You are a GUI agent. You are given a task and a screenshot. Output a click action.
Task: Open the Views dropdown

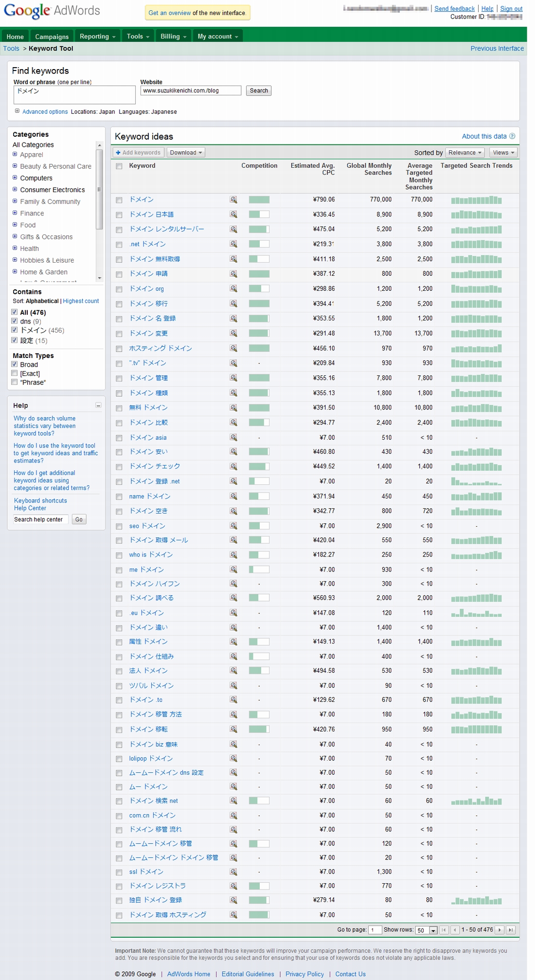(x=503, y=153)
